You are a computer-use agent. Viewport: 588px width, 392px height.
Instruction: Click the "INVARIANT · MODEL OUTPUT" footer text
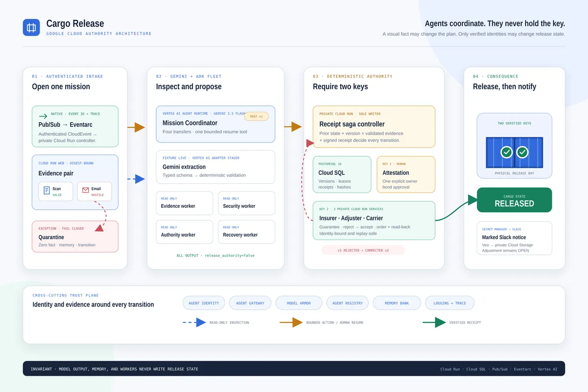pos(115,369)
